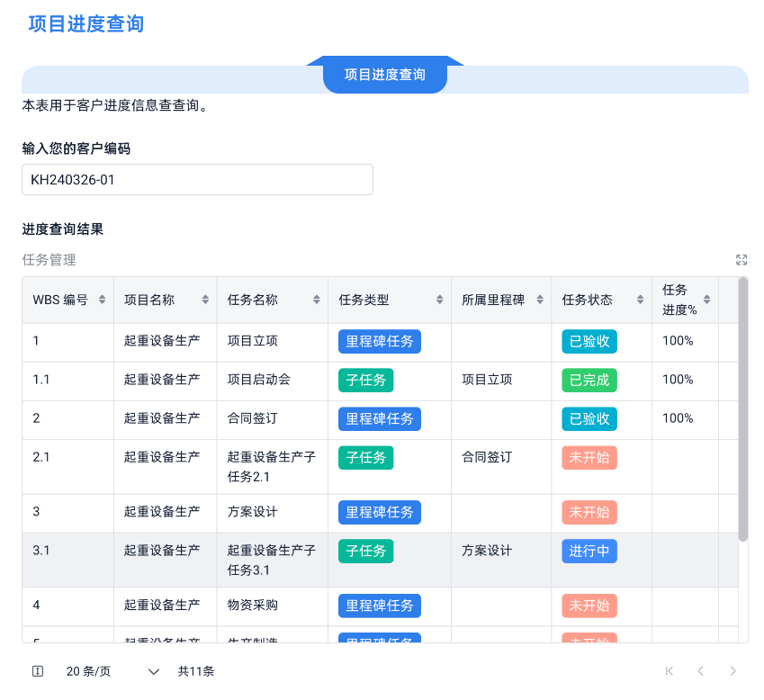Sort by 项目名称 column arrows

coord(206,301)
